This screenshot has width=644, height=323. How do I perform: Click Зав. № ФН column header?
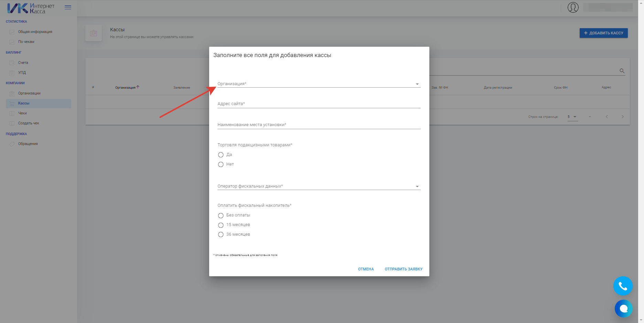pyautogui.click(x=440, y=88)
